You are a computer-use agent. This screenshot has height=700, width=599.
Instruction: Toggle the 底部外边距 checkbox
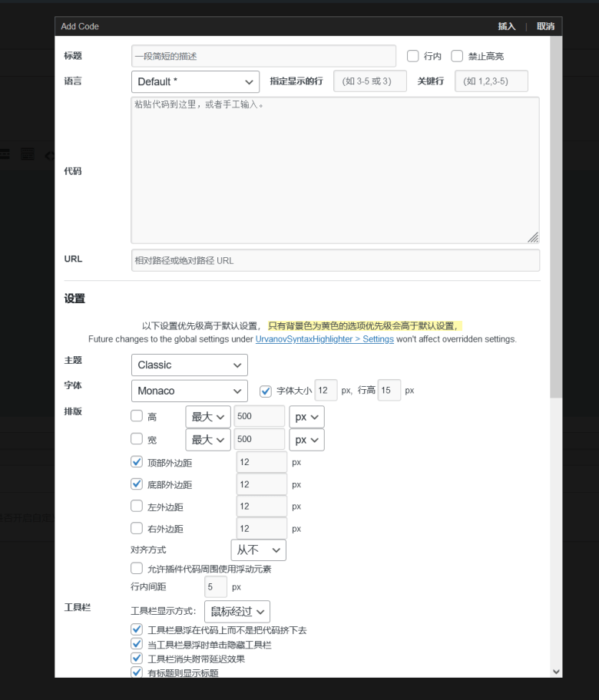(x=136, y=484)
